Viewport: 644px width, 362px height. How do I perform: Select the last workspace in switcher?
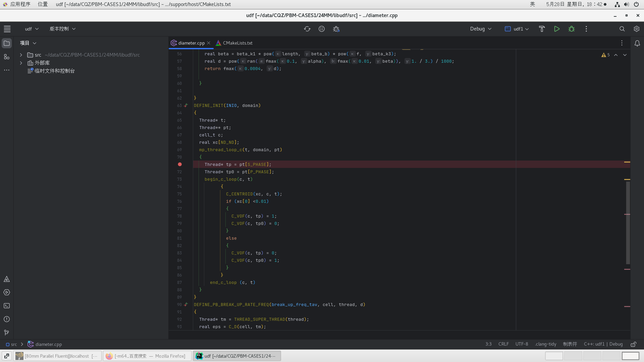click(x=631, y=356)
